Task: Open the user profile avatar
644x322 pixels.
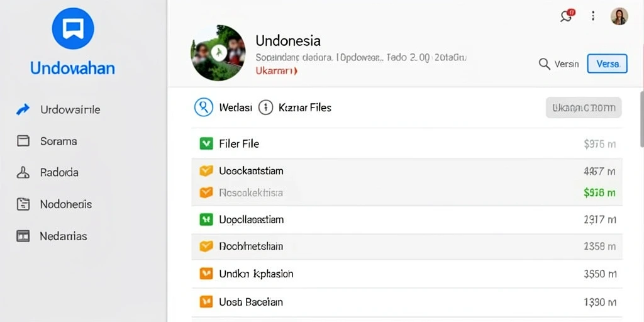Action: click(x=619, y=16)
